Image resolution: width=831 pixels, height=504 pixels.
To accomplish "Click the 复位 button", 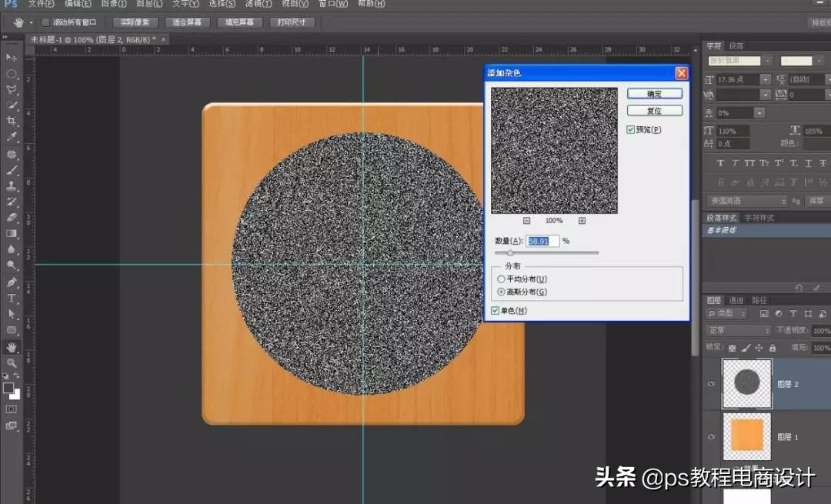I will 655,110.
